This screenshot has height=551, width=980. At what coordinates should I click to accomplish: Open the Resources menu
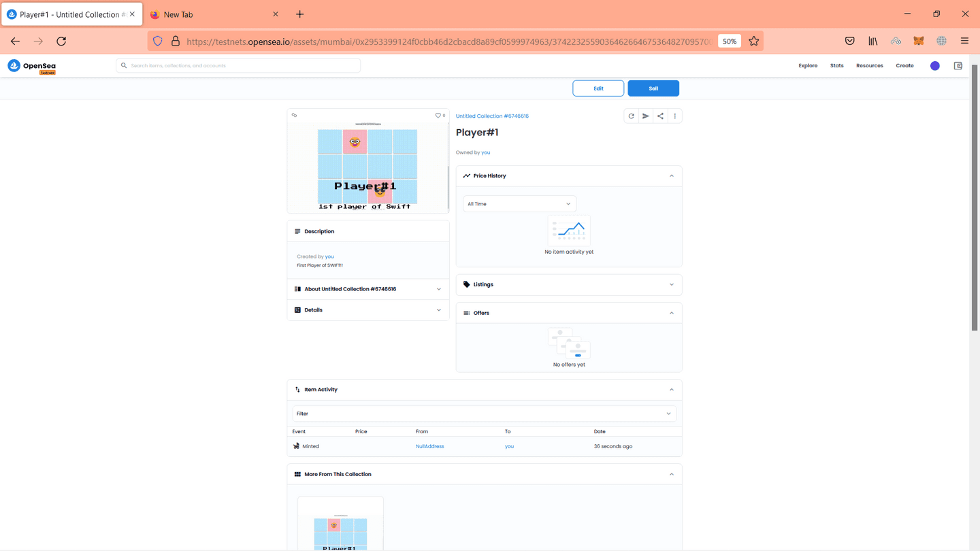869,66
